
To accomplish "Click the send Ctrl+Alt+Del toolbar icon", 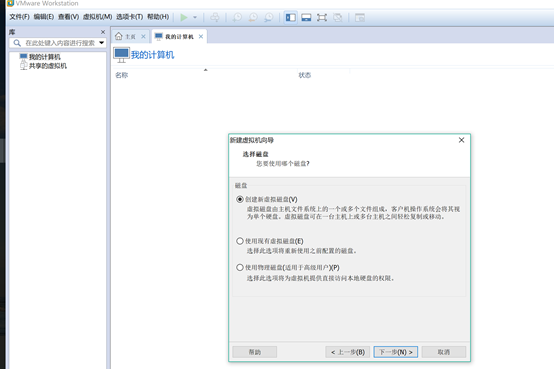I will point(215,17).
